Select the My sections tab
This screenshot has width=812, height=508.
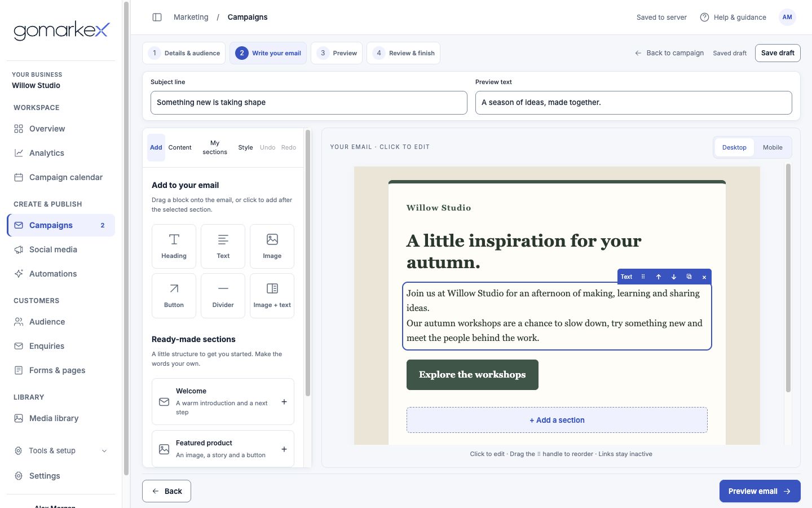pos(215,147)
